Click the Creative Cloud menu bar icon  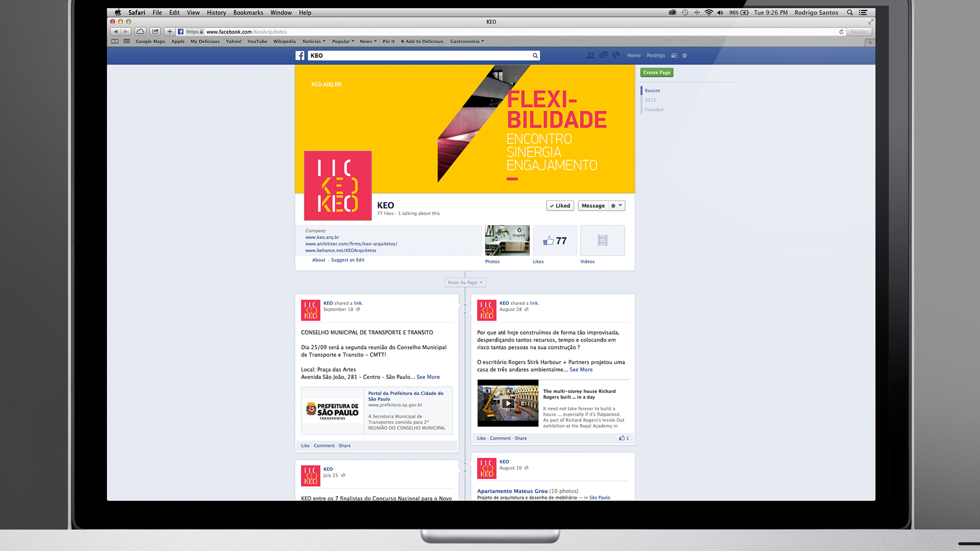pos(672,12)
